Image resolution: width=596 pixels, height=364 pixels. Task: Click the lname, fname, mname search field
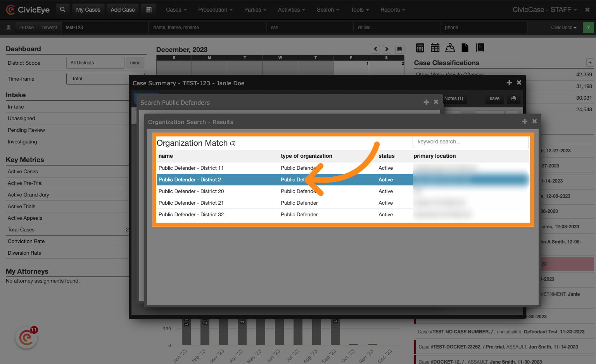point(207,28)
